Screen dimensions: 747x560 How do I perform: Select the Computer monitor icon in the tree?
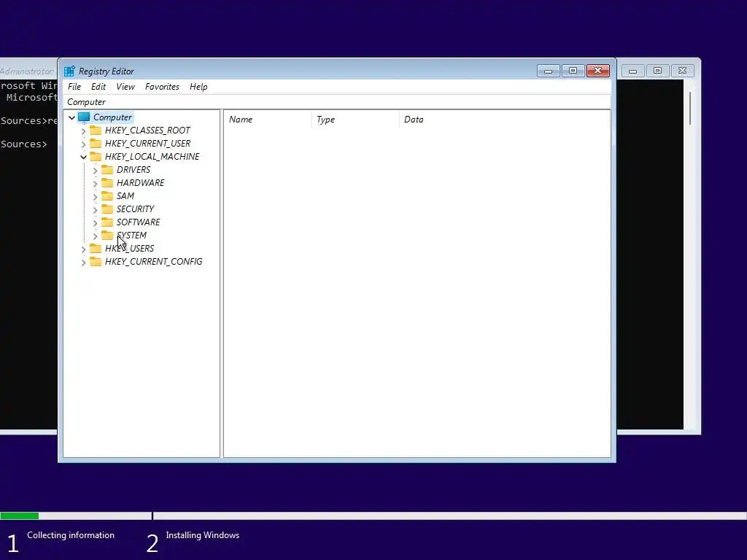click(x=84, y=117)
